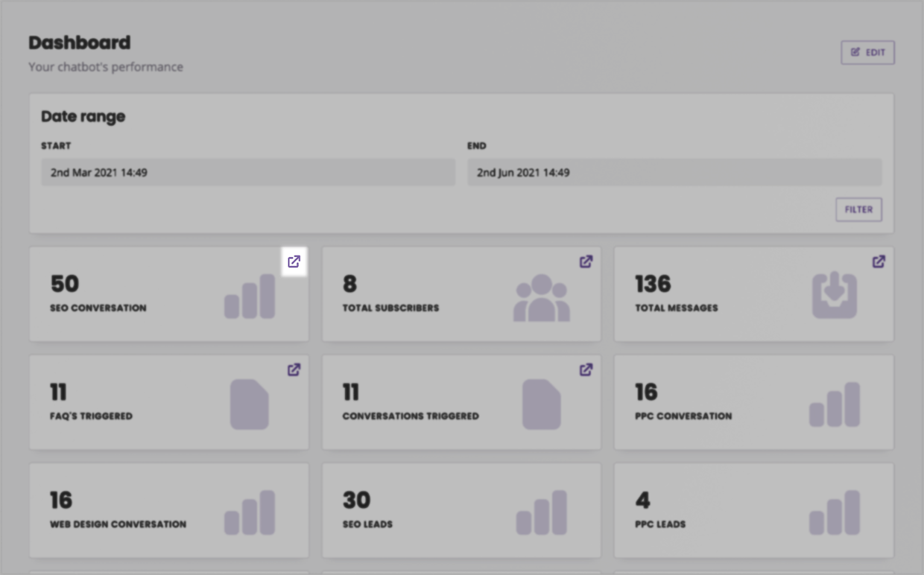Click the people icon in Total Subscribers card

click(x=542, y=298)
